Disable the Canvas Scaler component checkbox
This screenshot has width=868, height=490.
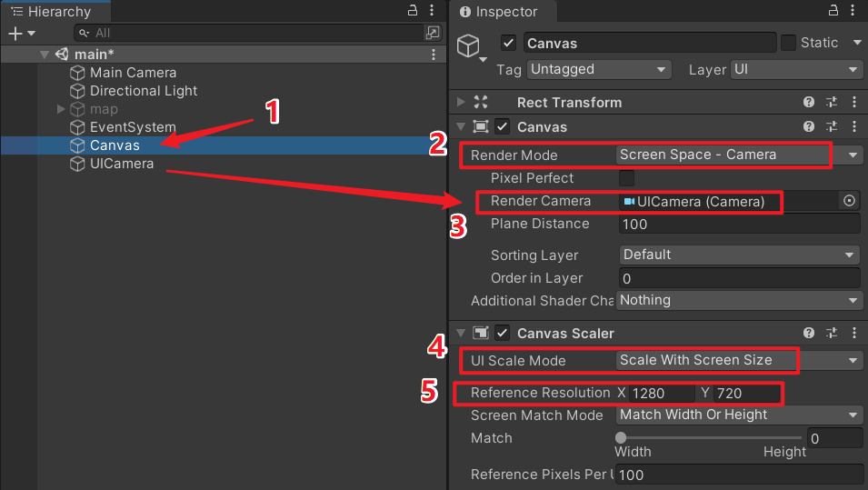pos(502,333)
